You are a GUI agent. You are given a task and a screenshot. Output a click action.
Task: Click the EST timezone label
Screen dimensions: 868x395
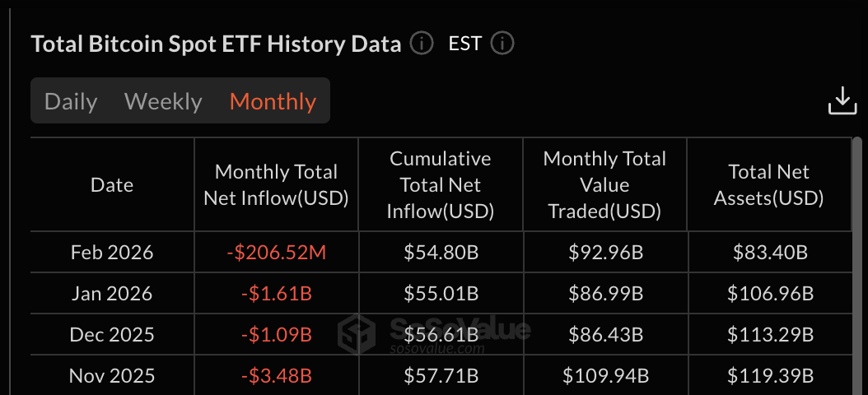pyautogui.click(x=464, y=43)
